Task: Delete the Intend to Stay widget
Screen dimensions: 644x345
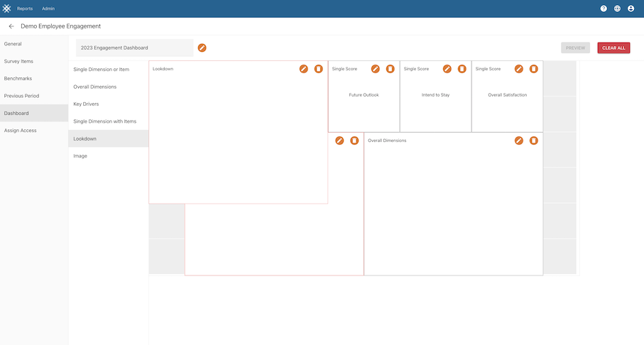Action: (x=462, y=69)
